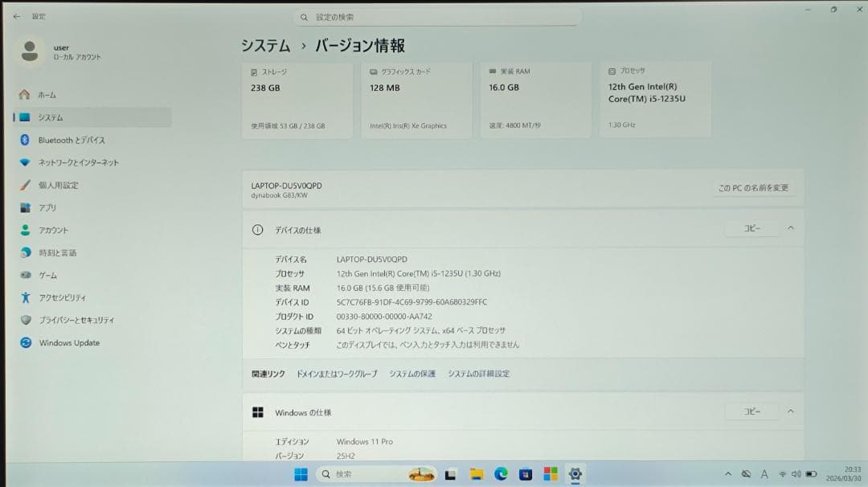This screenshot has width=868, height=487.
Task: Click この PC の名前を変更 button
Action: pyautogui.click(x=753, y=187)
